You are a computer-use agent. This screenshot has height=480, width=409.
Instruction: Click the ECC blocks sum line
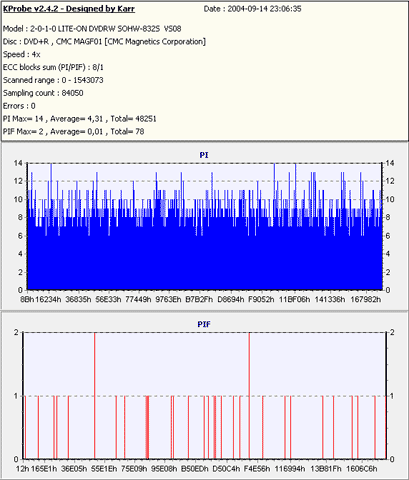(53, 67)
